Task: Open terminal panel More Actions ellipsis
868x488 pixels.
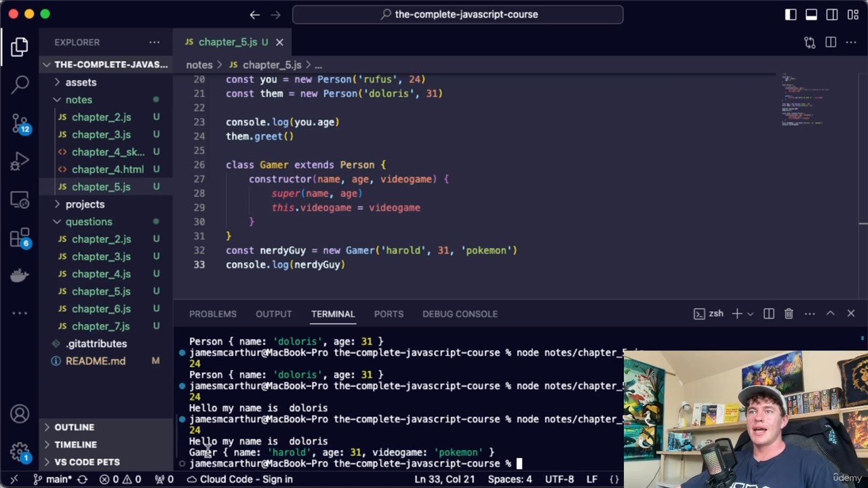Action: [x=810, y=314]
